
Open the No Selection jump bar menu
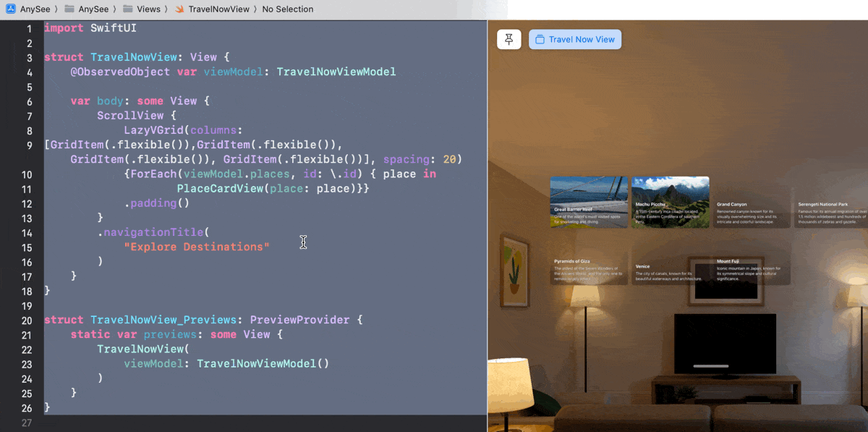(287, 9)
